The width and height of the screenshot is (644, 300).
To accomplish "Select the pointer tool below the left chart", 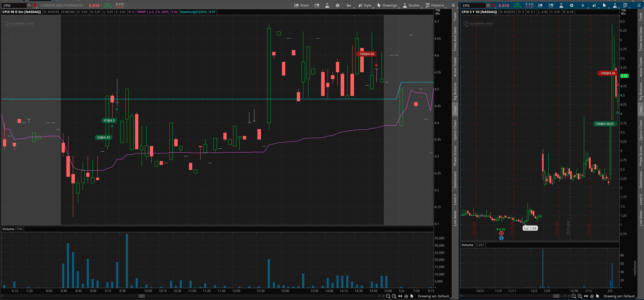I will coord(412,296).
